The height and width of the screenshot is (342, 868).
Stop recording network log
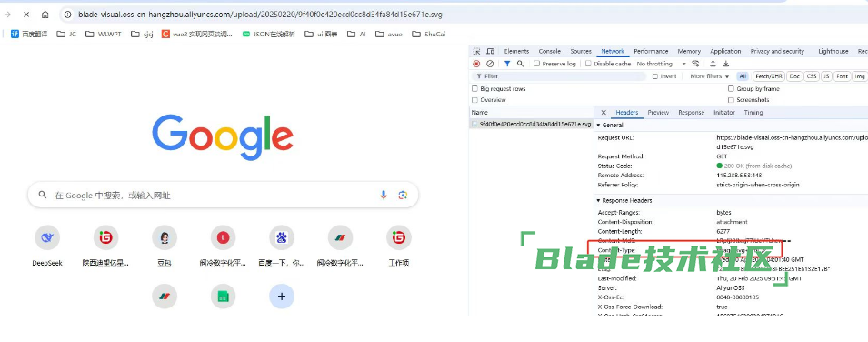[476, 64]
